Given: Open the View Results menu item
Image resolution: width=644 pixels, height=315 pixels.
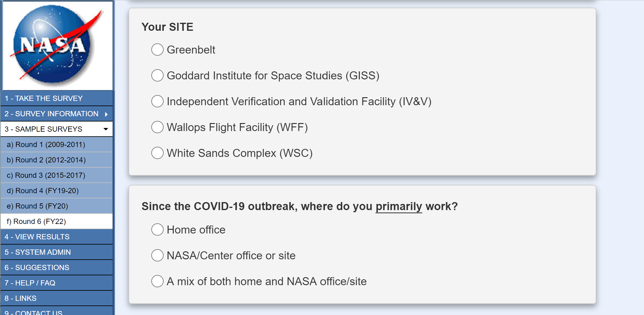Looking at the screenshot, I should (x=37, y=237).
